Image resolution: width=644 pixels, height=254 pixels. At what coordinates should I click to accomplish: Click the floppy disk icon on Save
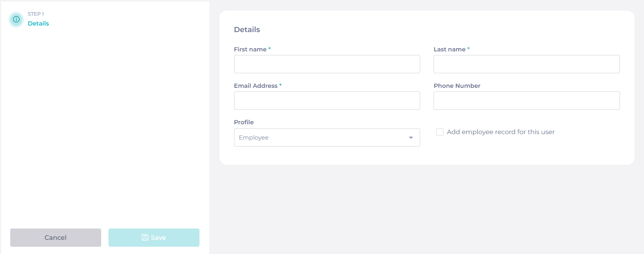click(145, 238)
